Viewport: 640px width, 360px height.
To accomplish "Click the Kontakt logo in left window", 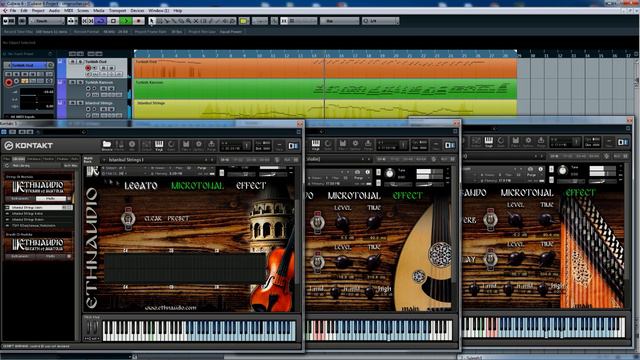I will (28, 145).
